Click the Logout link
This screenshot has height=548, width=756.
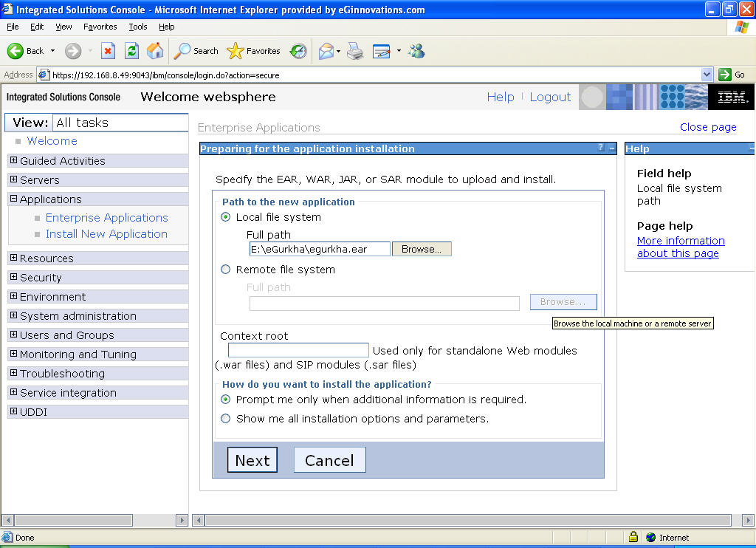(x=550, y=97)
